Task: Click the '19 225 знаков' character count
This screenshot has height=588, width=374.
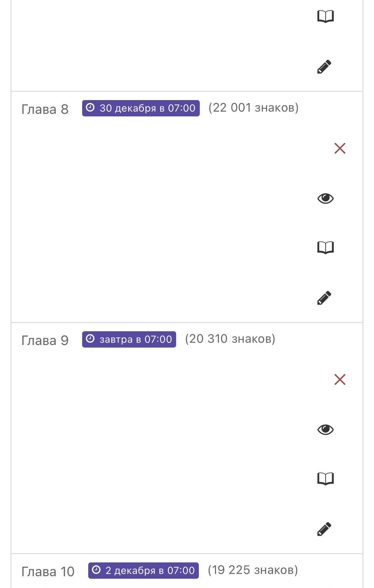Action: [x=253, y=570]
